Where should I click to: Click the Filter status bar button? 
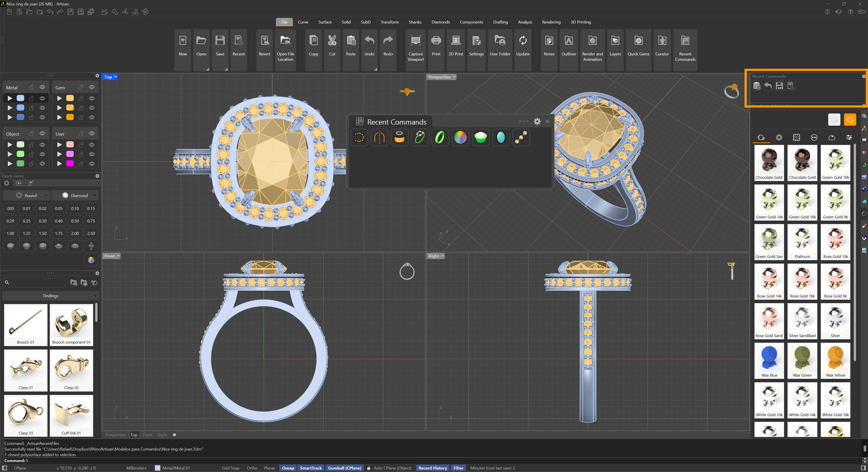tap(458, 468)
